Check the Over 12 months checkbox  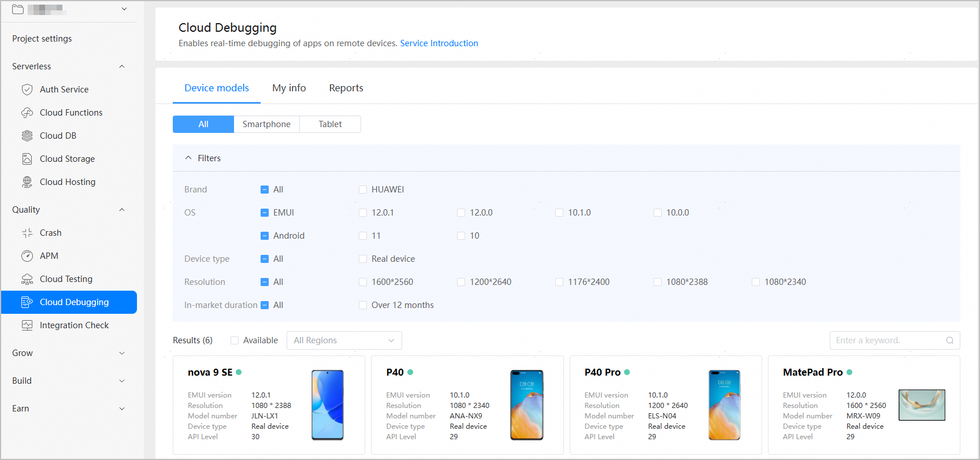click(363, 305)
